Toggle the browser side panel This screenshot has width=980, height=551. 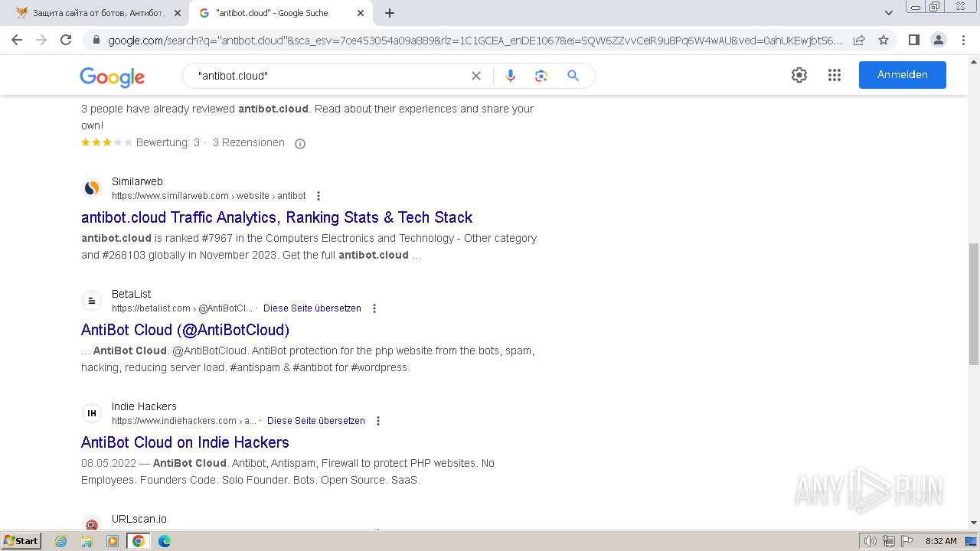pyautogui.click(x=913, y=40)
